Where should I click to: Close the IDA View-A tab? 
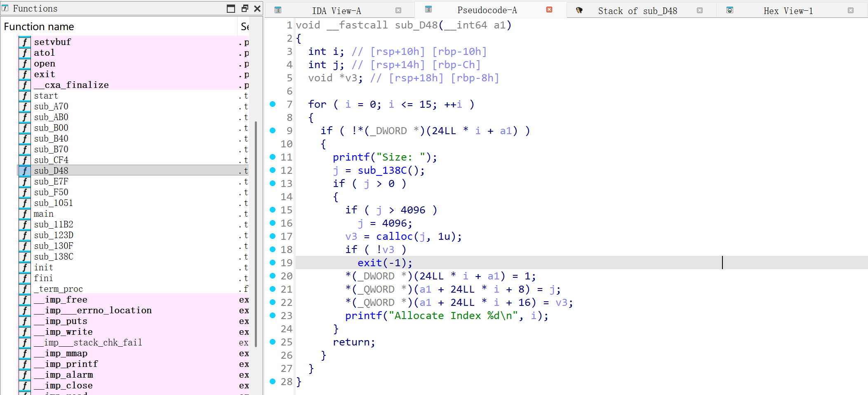(398, 10)
